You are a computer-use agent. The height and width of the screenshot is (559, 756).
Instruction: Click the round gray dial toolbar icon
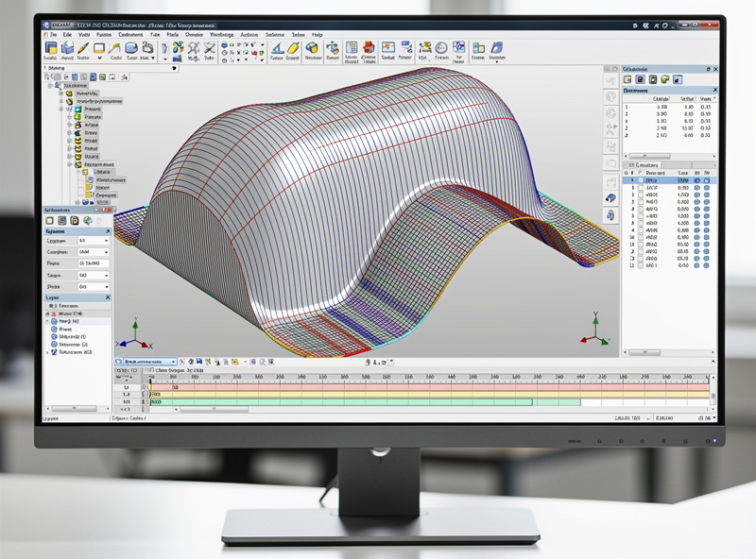tap(441, 48)
